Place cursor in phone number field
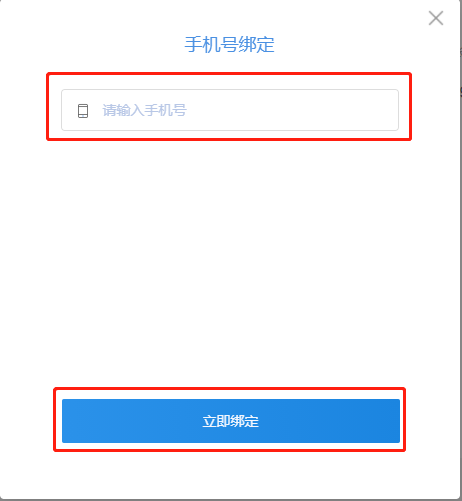 pos(230,110)
